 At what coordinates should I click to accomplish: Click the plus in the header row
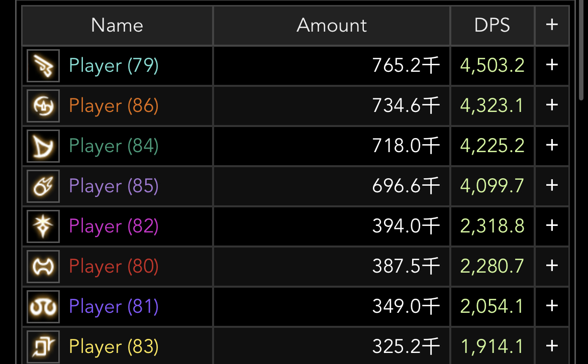(552, 25)
